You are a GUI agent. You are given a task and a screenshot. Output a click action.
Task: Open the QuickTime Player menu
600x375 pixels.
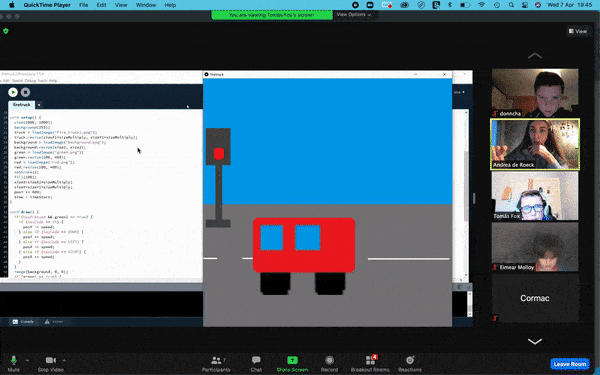(47, 5)
